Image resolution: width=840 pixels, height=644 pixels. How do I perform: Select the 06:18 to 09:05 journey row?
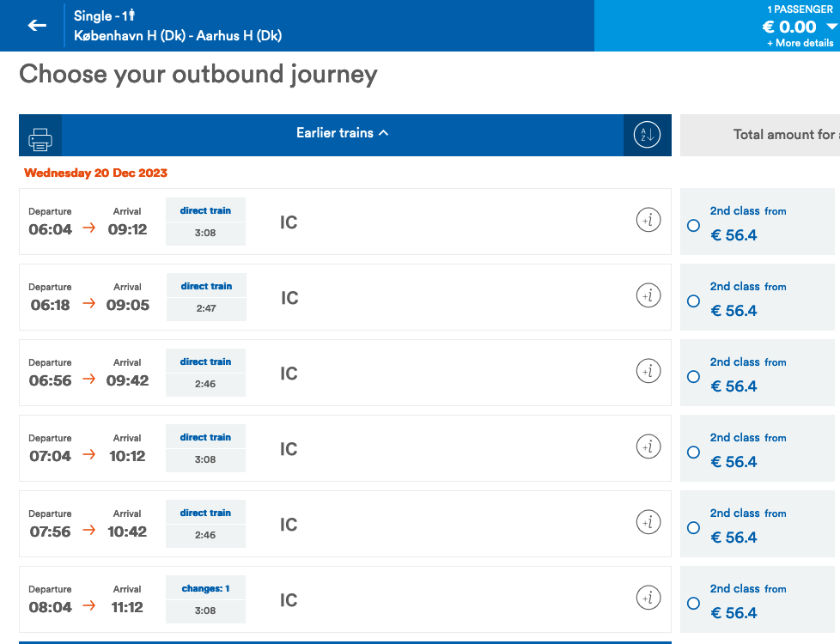[x=429, y=297]
